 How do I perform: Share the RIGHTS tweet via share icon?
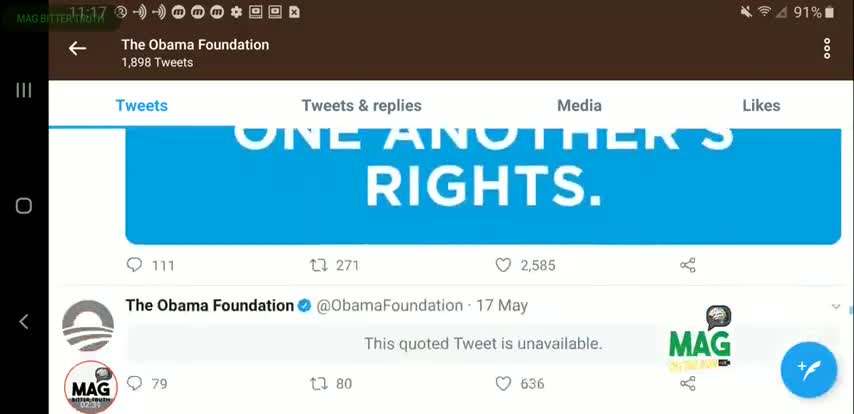pos(688,265)
